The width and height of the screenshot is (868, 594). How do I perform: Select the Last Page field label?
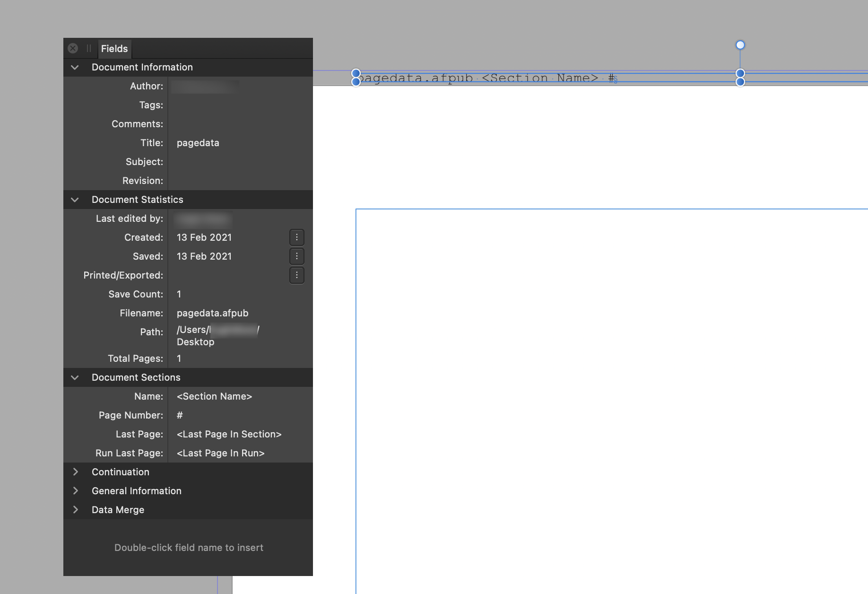tap(139, 434)
